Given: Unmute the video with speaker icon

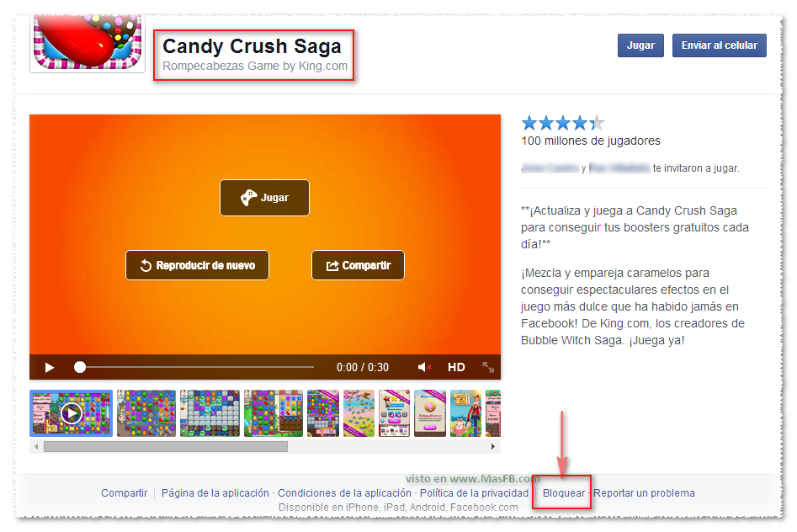Looking at the screenshot, I should (x=424, y=367).
